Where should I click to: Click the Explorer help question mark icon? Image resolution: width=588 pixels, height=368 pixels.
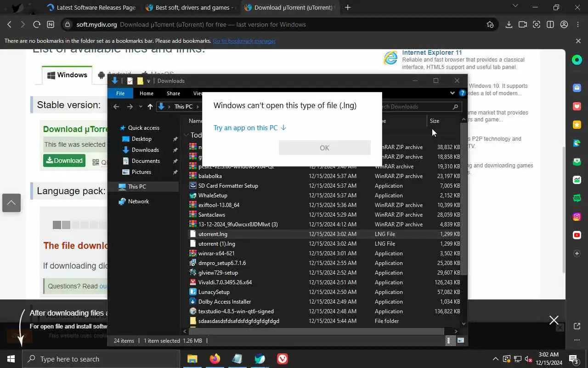[x=463, y=93]
